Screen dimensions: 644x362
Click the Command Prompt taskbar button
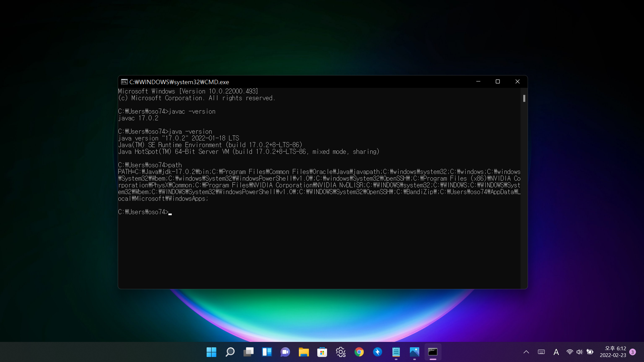pos(433,352)
